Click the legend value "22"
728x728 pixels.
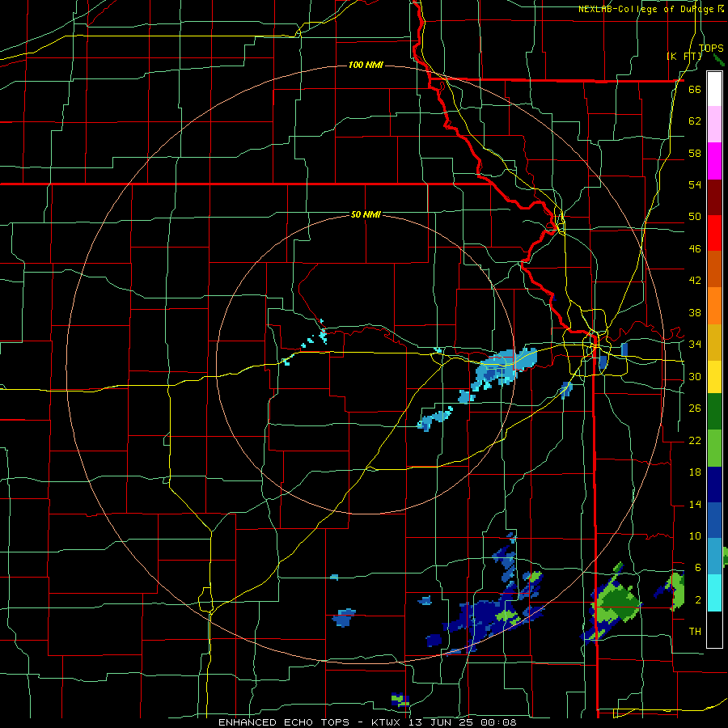coord(695,440)
